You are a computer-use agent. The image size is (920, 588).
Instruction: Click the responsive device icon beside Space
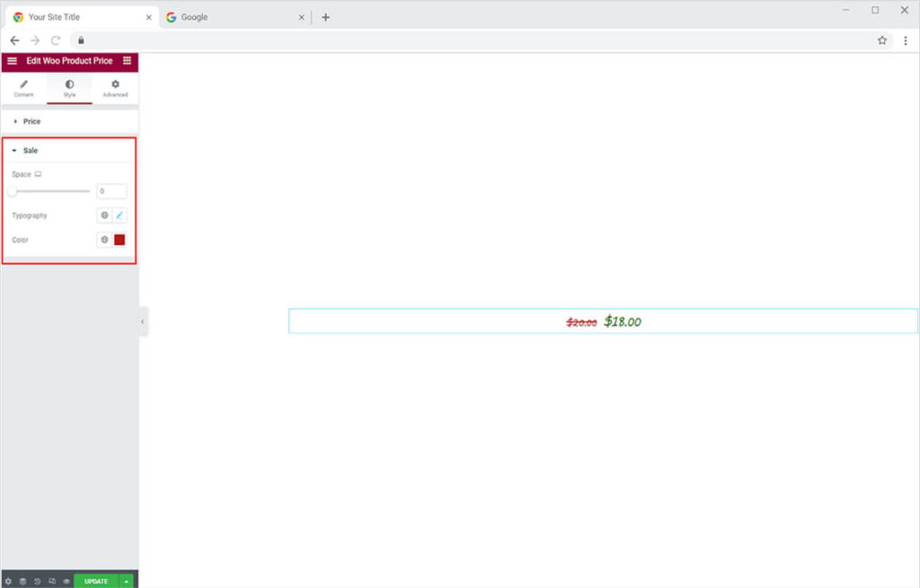click(x=38, y=174)
